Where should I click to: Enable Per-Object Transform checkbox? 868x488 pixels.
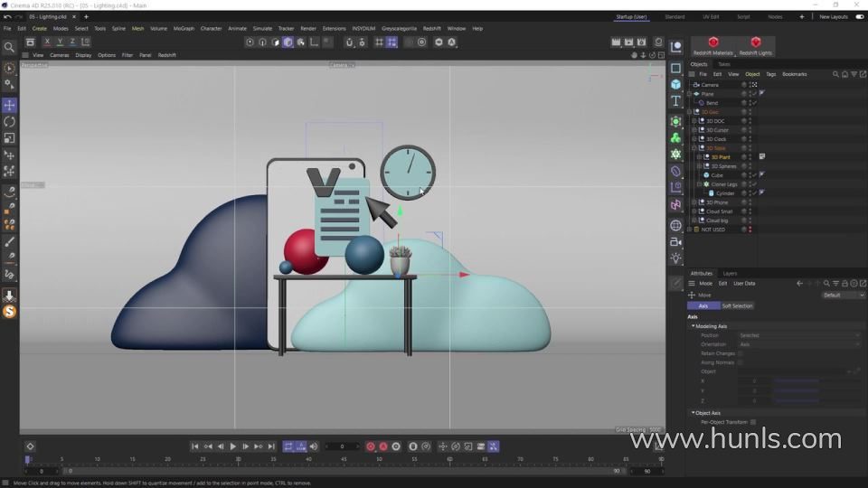753,422
